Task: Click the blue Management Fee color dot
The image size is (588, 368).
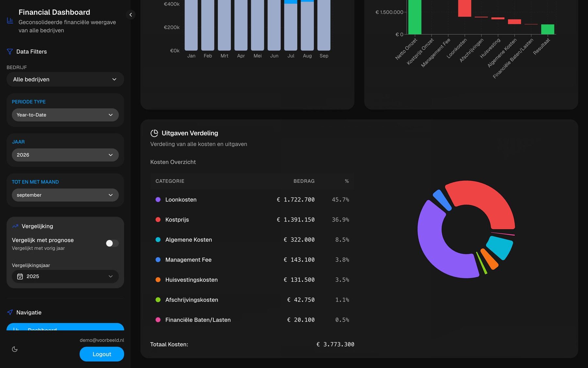Action: 158,260
